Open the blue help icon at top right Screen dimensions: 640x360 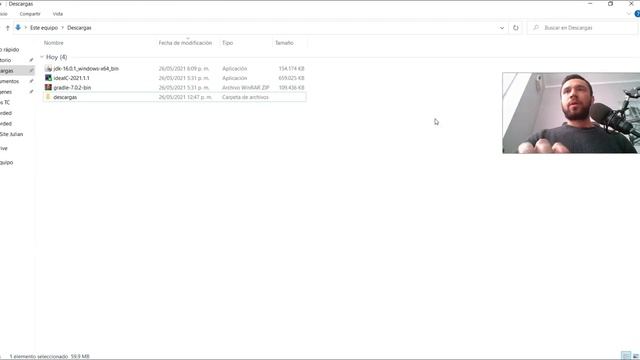(x=637, y=14)
